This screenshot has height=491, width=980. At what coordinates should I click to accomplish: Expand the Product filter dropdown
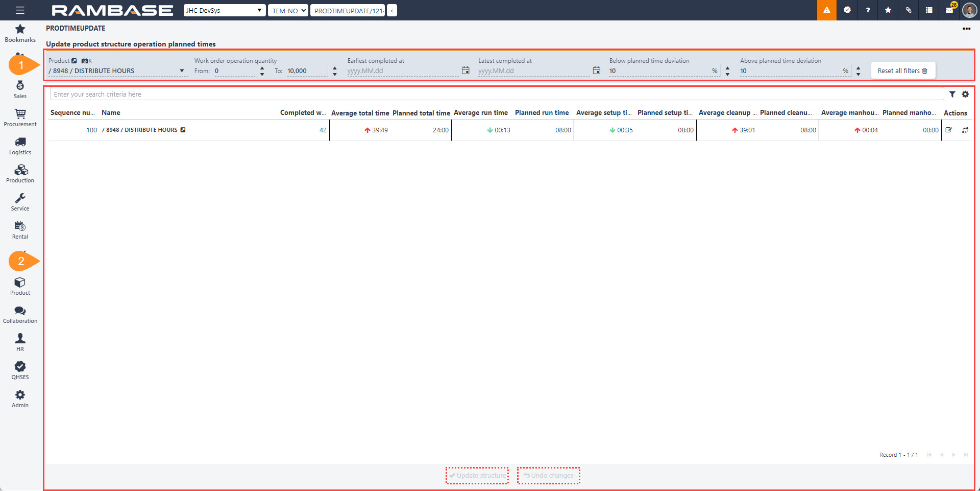point(182,71)
